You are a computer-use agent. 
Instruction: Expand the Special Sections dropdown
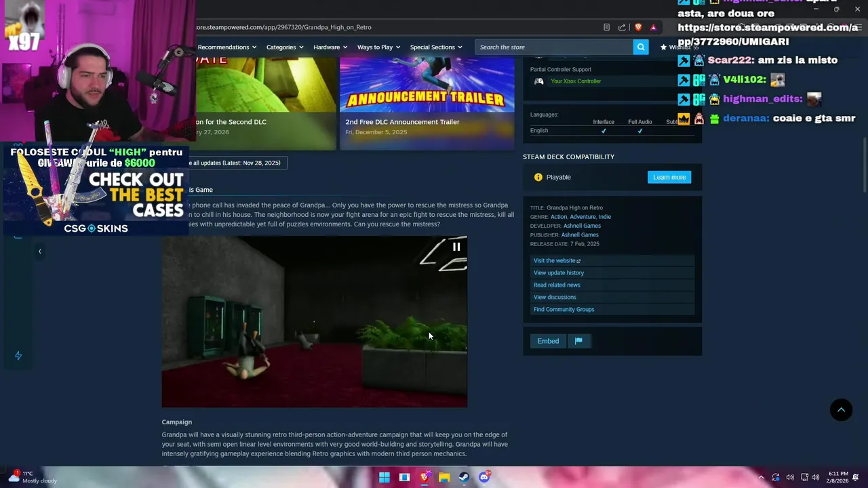tap(436, 47)
